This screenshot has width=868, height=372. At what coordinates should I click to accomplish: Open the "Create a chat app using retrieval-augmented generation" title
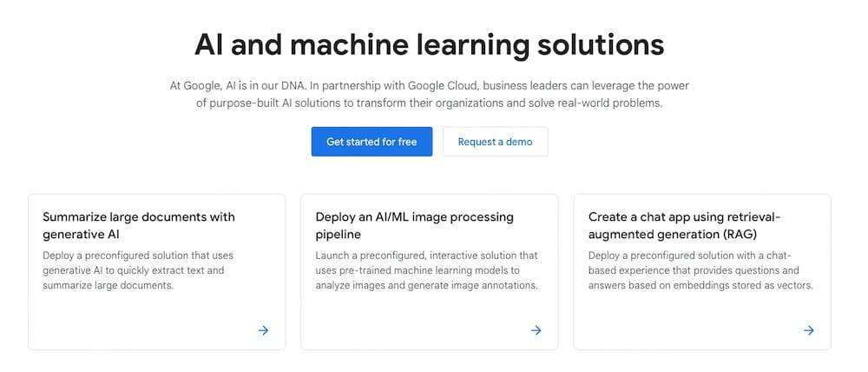click(x=685, y=225)
